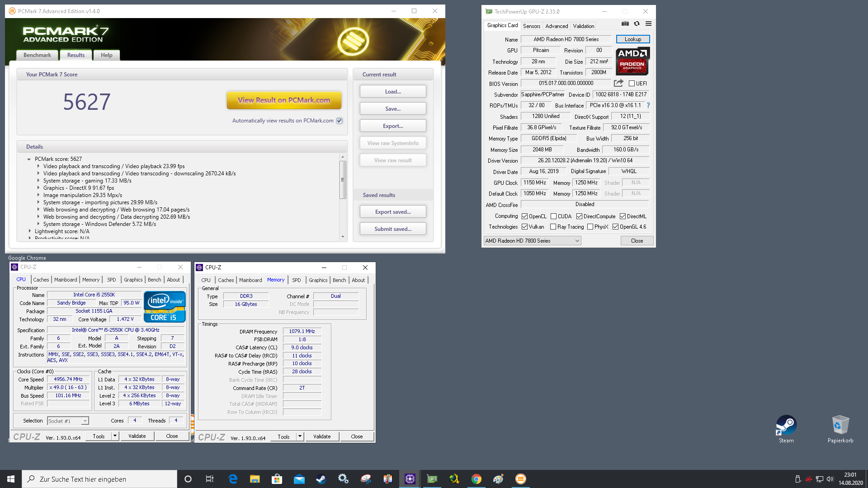Click the Lookup button in GPU-Z
This screenshot has height=488, width=868.
coord(633,39)
